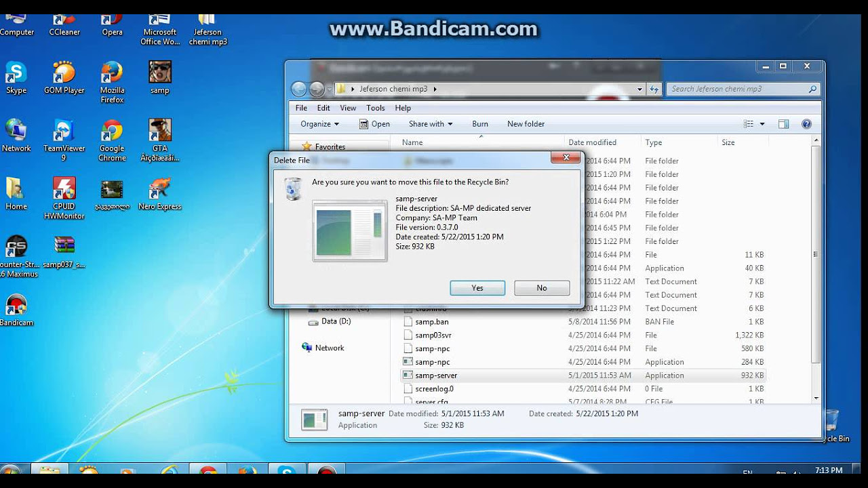Select the Microsoft Office Word desktop shortcut

click(160, 30)
